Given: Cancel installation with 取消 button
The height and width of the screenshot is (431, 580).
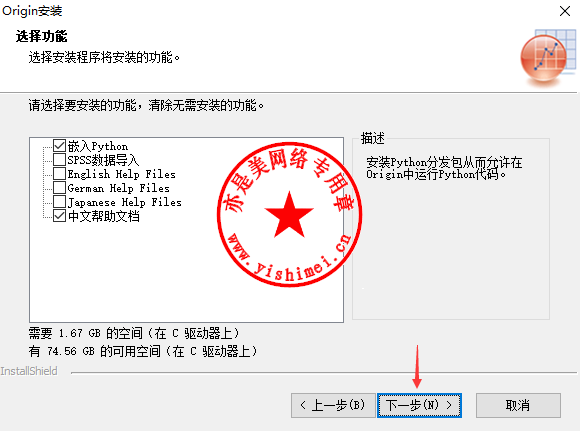Looking at the screenshot, I should [518, 405].
